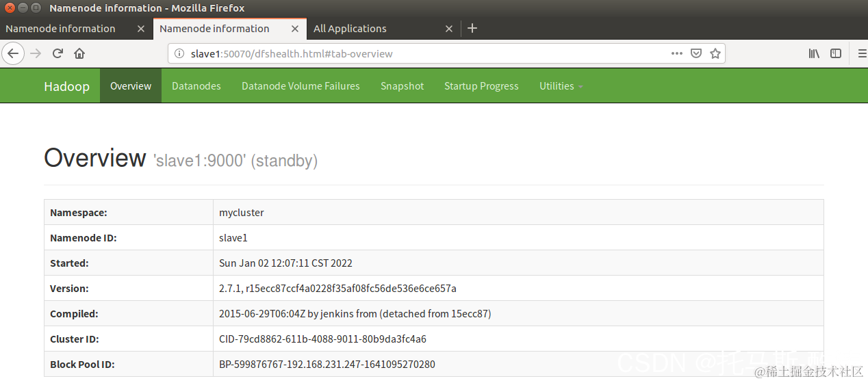This screenshot has height=383, width=868.
Task: Select the mycluster value
Action: click(x=242, y=213)
